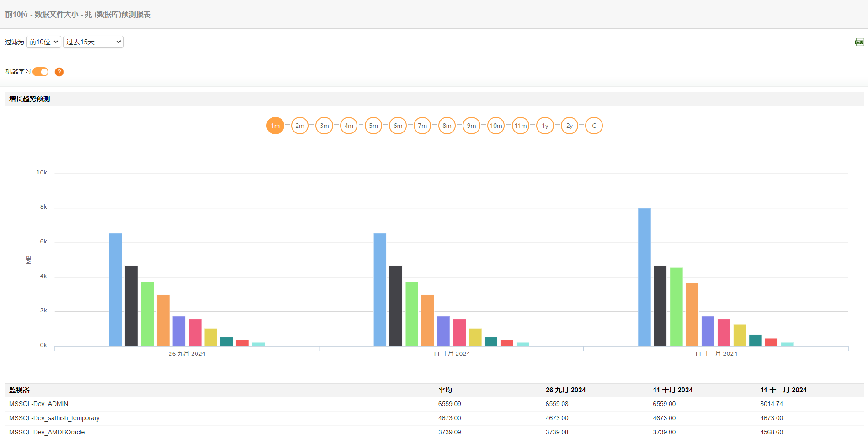Select the 2m forecast period
Screen dimensions: 868x438
click(300, 126)
